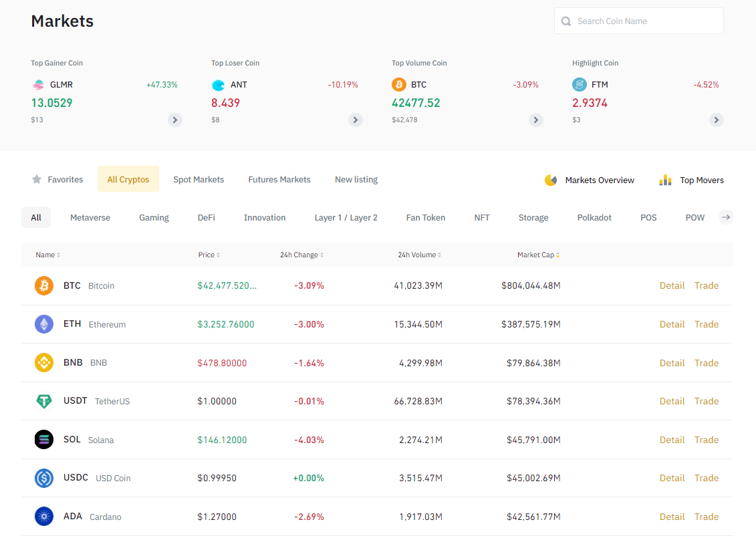This screenshot has width=756, height=536.
Task: Open Detail for USD Coin
Action: tap(672, 478)
